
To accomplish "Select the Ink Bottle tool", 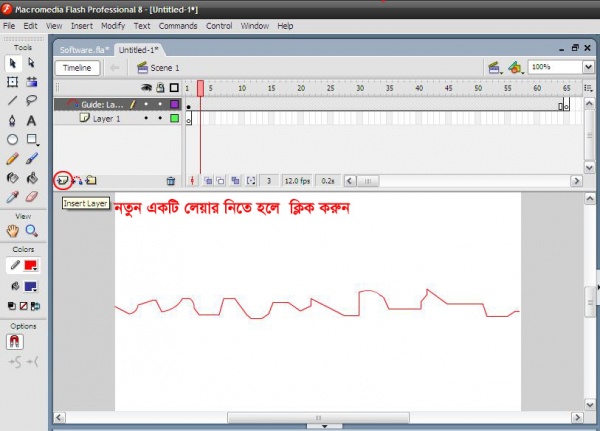I will pos(13,178).
